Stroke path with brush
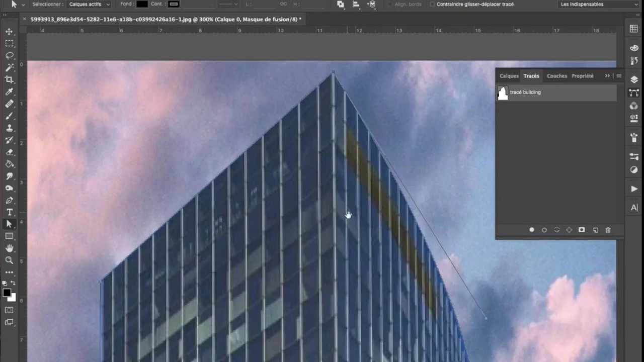Screen dimensions: 644x362 (544, 230)
